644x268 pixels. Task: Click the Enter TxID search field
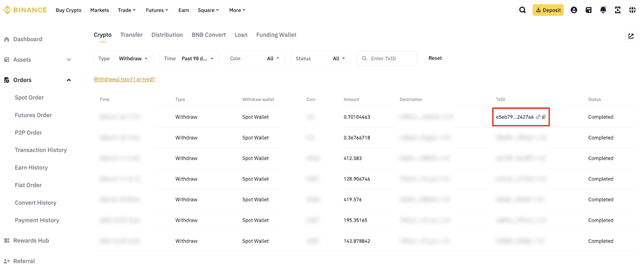click(390, 58)
